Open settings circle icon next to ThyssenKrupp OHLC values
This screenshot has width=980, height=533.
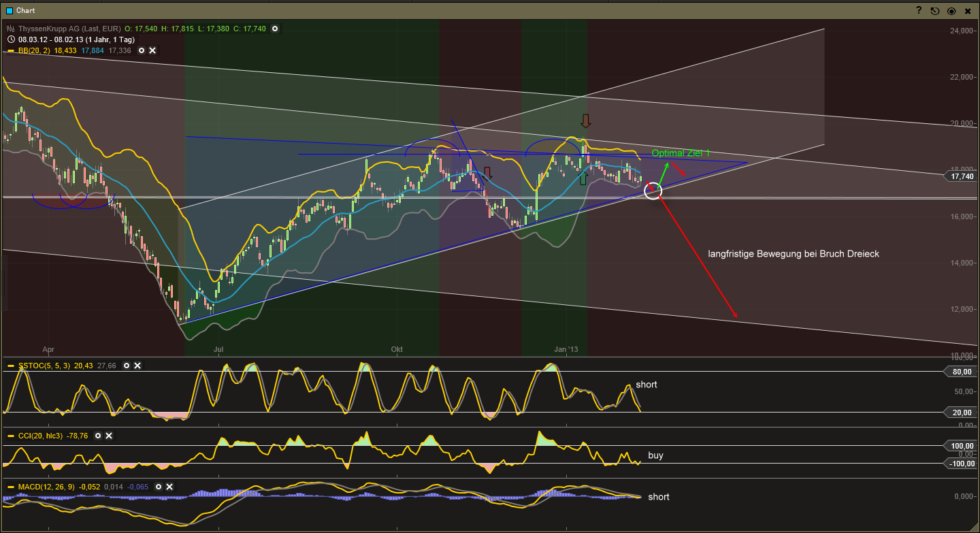pyautogui.click(x=275, y=29)
